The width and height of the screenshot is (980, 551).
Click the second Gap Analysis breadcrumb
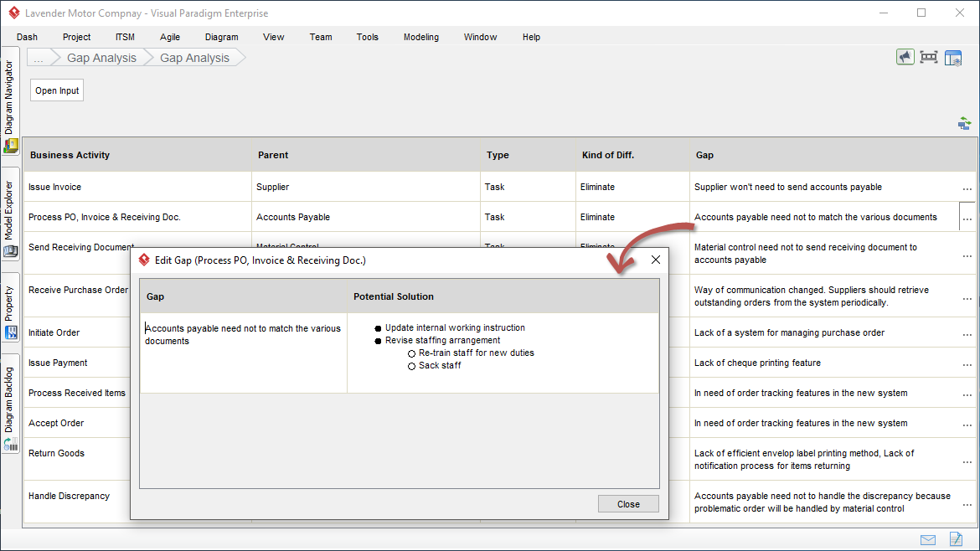coord(194,58)
